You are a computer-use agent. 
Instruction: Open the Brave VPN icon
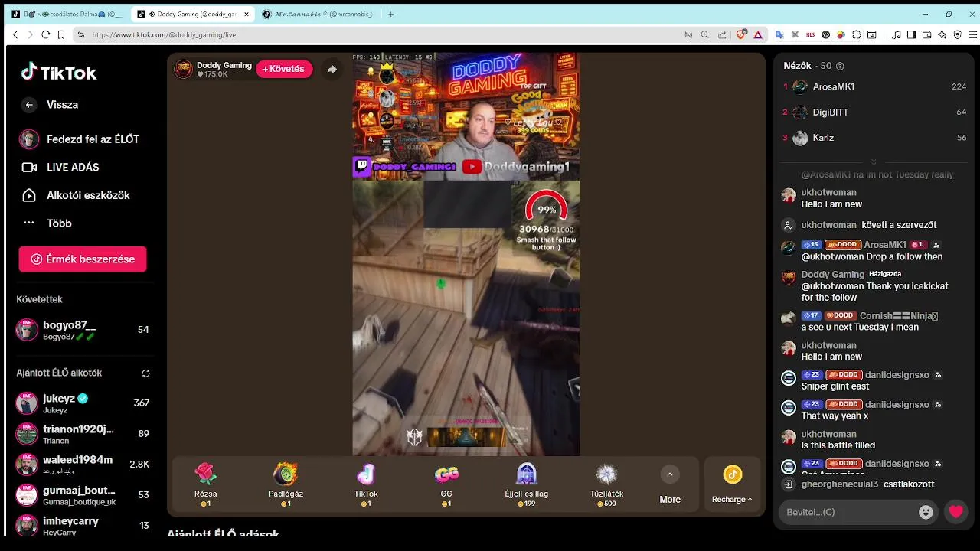tap(957, 34)
